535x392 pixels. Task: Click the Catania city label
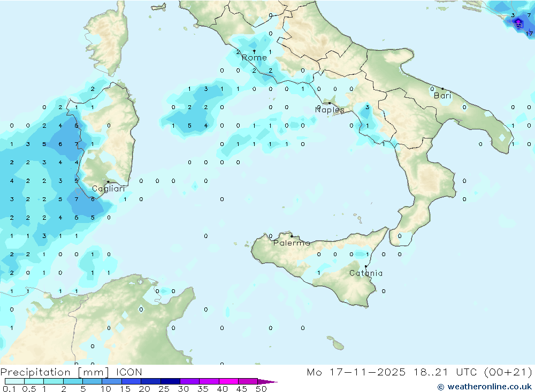point(366,273)
